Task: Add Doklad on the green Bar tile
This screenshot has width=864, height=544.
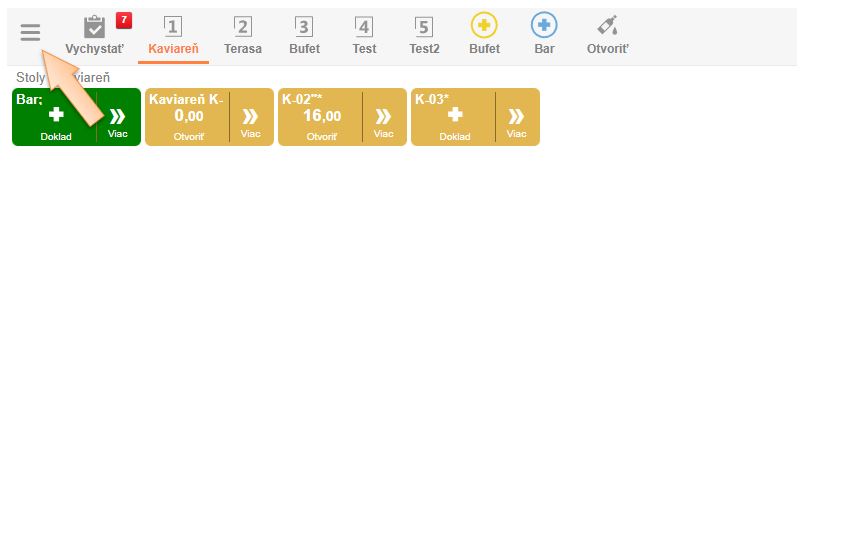Action: [56, 118]
